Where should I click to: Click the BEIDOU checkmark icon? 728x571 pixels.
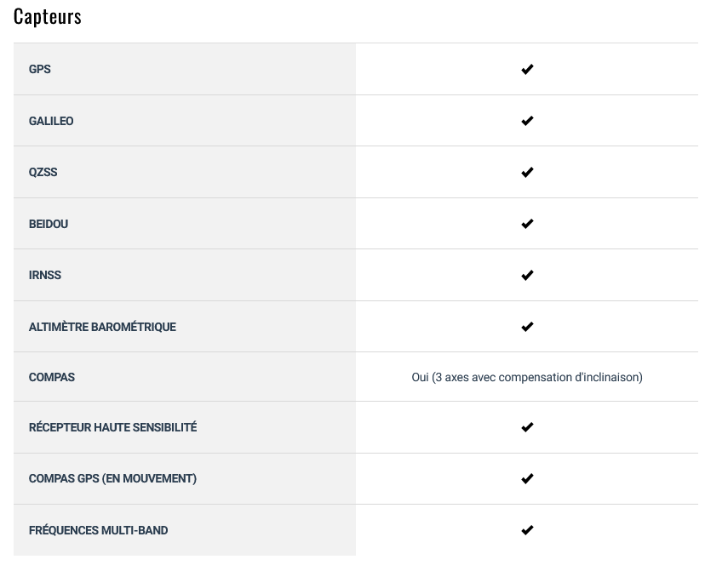527,224
